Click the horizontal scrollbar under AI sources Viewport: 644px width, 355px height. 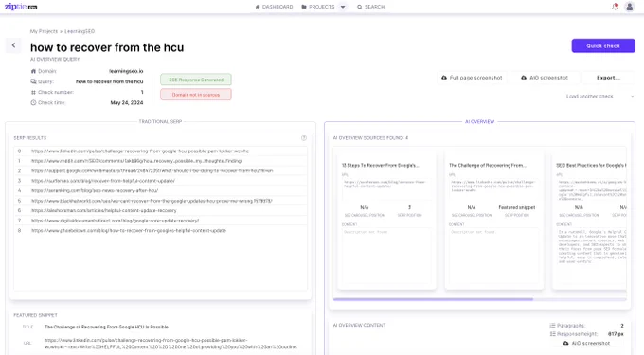pos(433,299)
